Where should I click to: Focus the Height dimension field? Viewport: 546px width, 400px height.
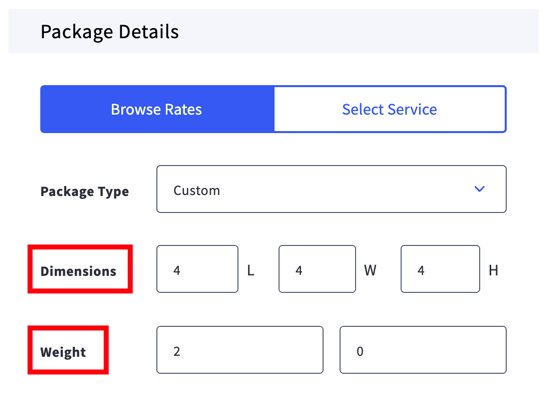[x=440, y=269]
